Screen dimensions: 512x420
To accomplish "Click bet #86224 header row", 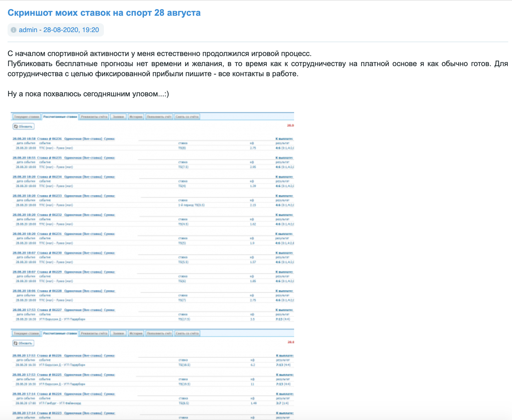I will pos(64,394).
